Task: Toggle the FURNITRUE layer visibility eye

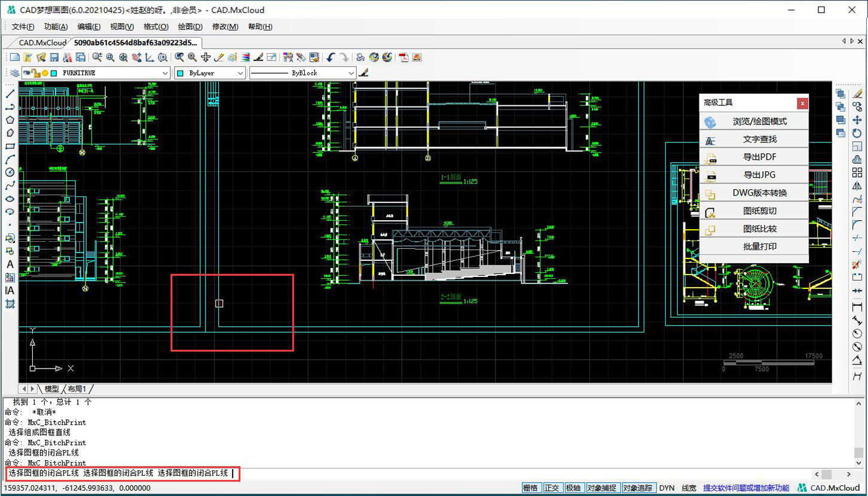Action: (26, 73)
